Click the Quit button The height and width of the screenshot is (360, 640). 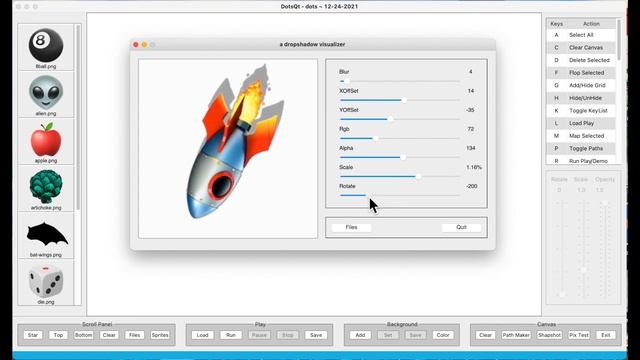pyautogui.click(x=461, y=227)
